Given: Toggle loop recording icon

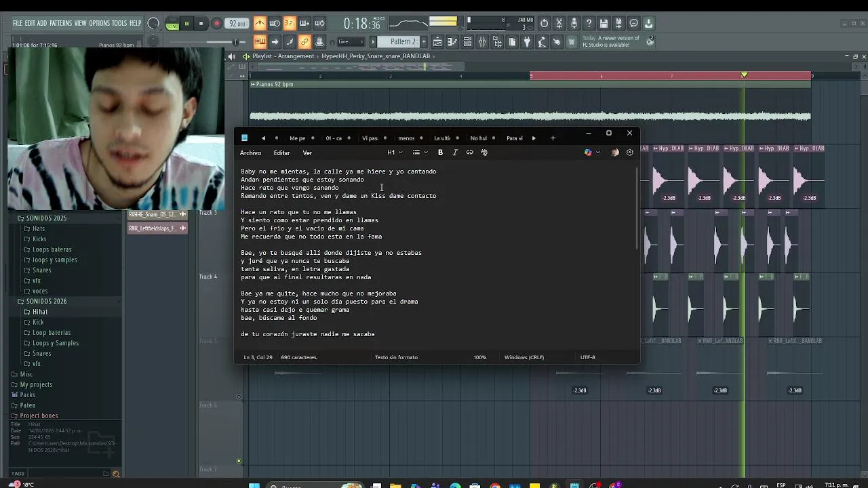Looking at the screenshot, I should coord(319,24).
